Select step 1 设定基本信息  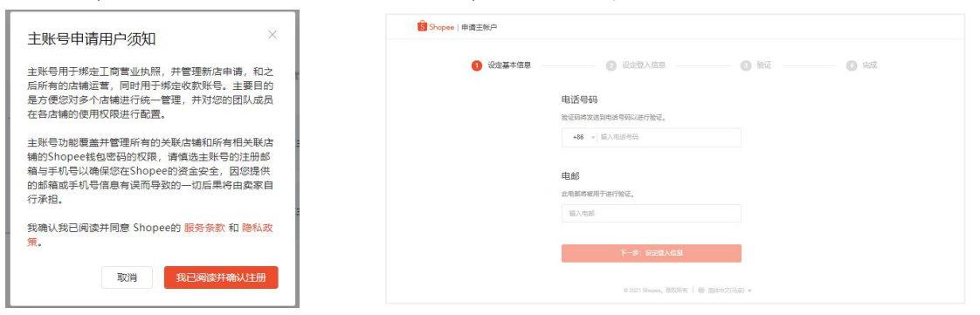click(501, 65)
